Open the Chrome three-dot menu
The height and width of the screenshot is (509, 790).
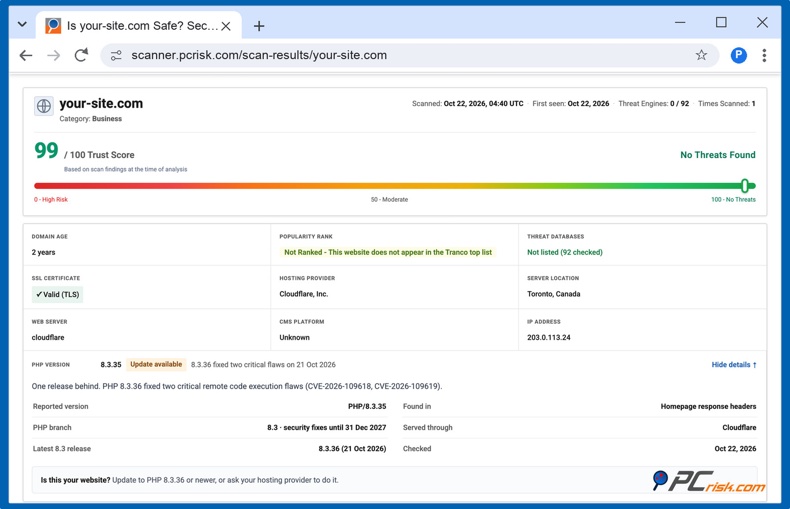pyautogui.click(x=764, y=55)
